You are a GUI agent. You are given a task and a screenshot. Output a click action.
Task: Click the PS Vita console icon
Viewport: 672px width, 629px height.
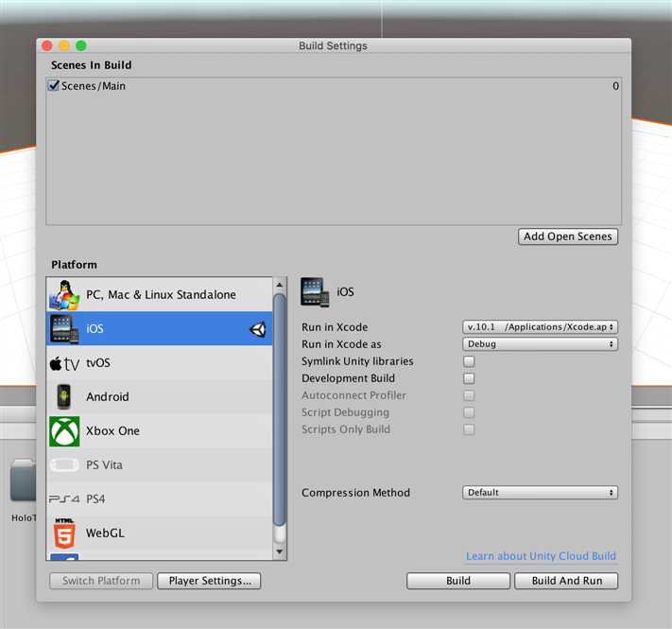point(64,464)
